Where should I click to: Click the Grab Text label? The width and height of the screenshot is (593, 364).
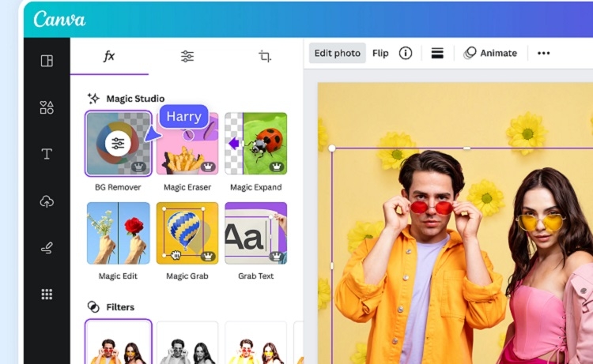(256, 276)
